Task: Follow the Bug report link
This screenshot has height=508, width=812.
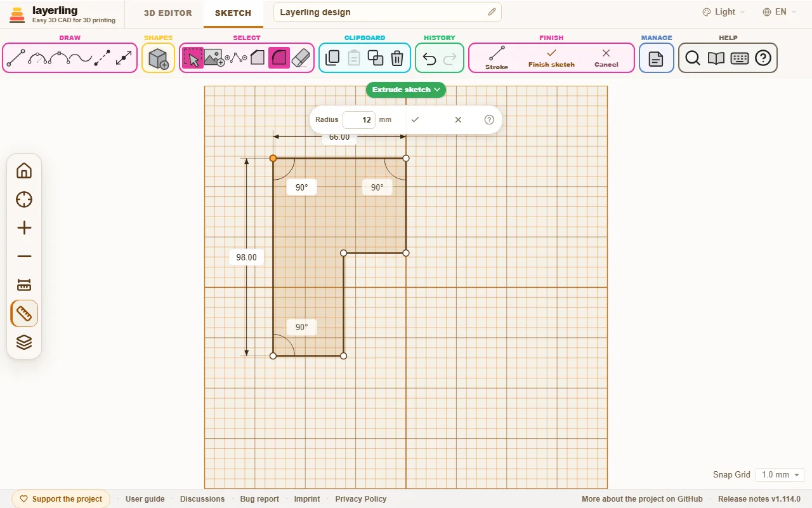Action: click(x=259, y=499)
